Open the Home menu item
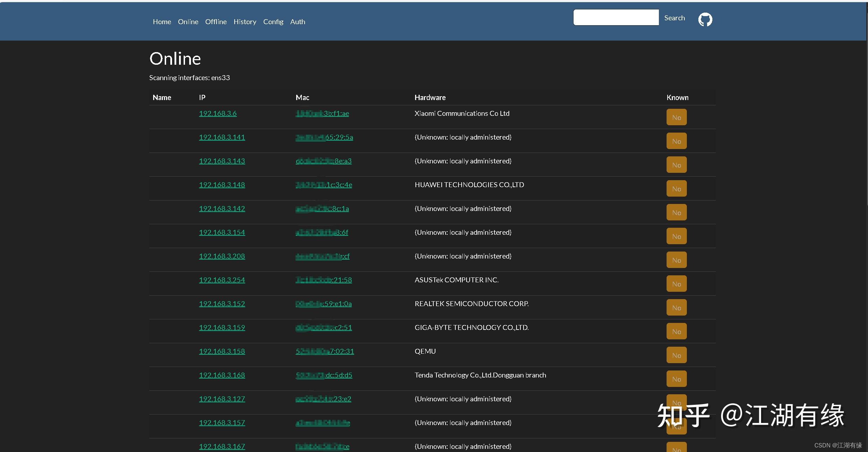 (162, 21)
